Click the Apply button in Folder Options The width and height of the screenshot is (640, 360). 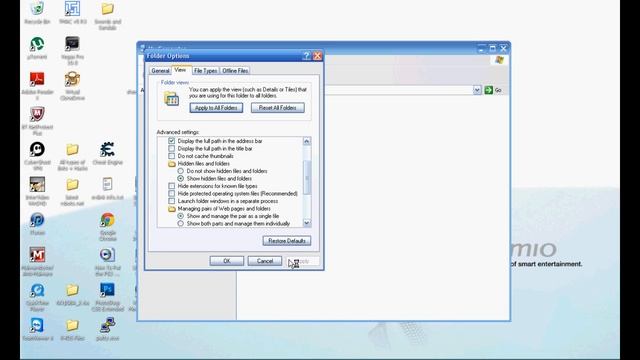coord(303,261)
